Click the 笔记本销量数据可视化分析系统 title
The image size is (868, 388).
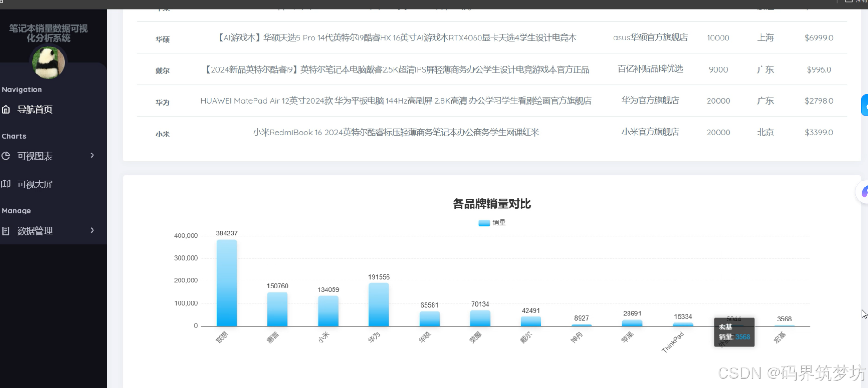click(x=48, y=33)
